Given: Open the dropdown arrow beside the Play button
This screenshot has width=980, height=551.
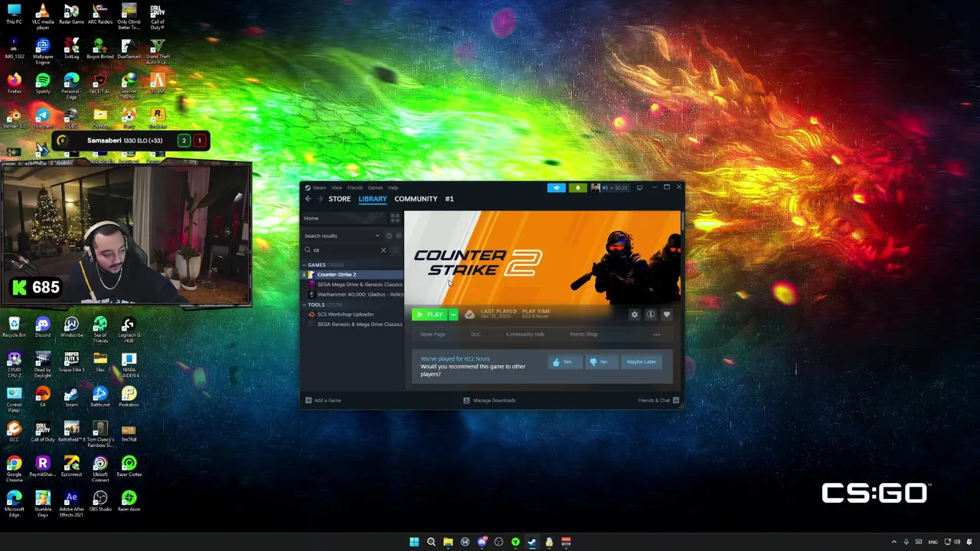Looking at the screenshot, I should [453, 315].
